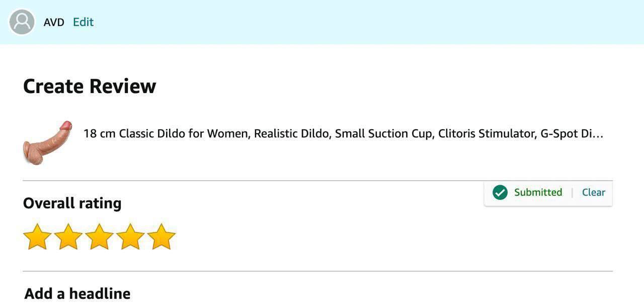Screen dimensions: 644x306
Task: Click the Add a headline label
Action: [x=77, y=293]
